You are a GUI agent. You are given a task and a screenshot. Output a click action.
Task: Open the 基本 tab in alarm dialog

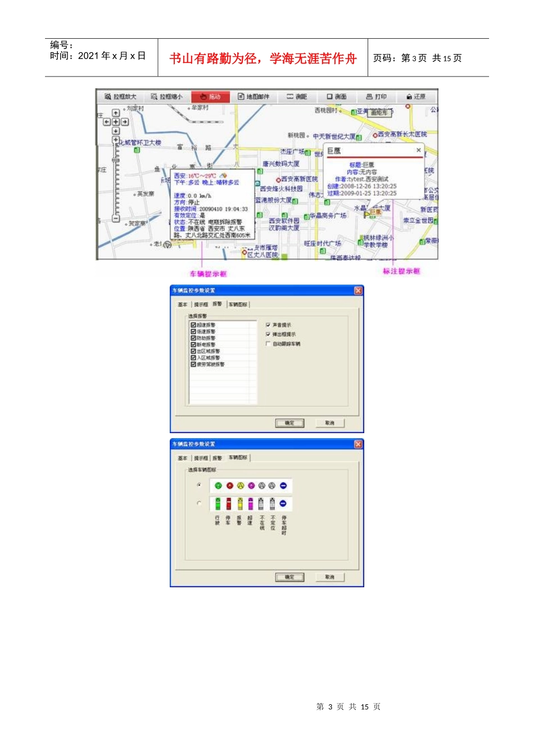point(183,304)
